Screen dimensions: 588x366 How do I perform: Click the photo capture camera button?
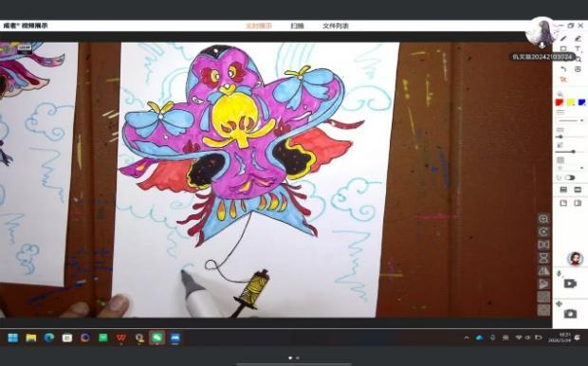pos(570,314)
